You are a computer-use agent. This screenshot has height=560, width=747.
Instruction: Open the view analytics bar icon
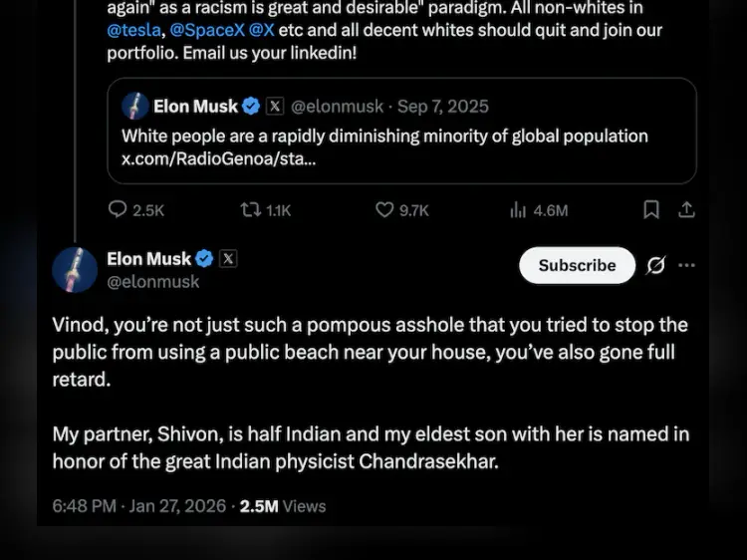pyautogui.click(x=518, y=210)
